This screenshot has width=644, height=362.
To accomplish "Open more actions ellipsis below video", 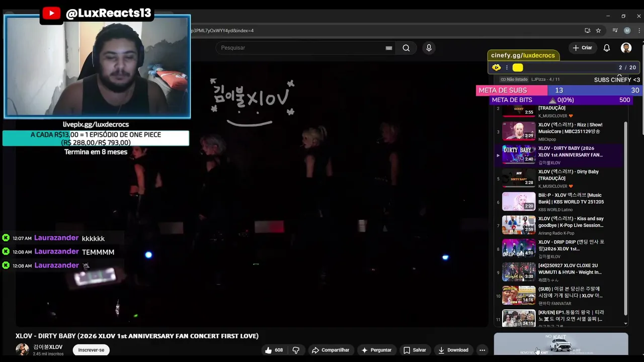I will coord(482,350).
